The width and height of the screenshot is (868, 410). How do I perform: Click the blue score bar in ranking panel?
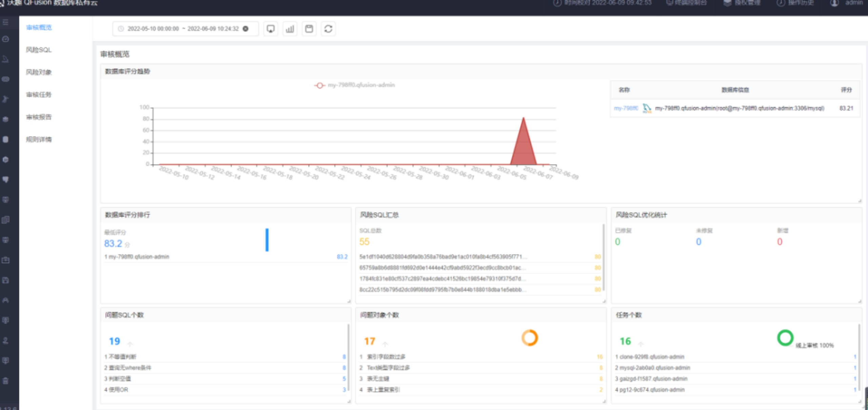267,240
